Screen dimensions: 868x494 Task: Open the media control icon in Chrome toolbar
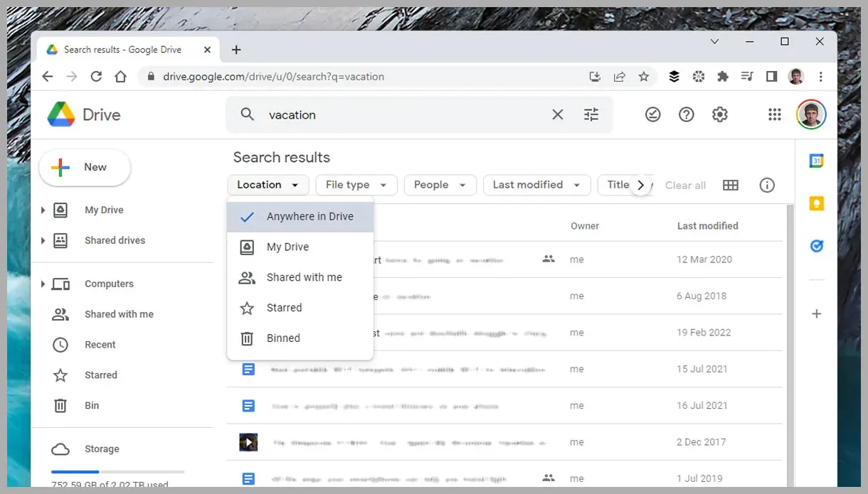pos(747,77)
